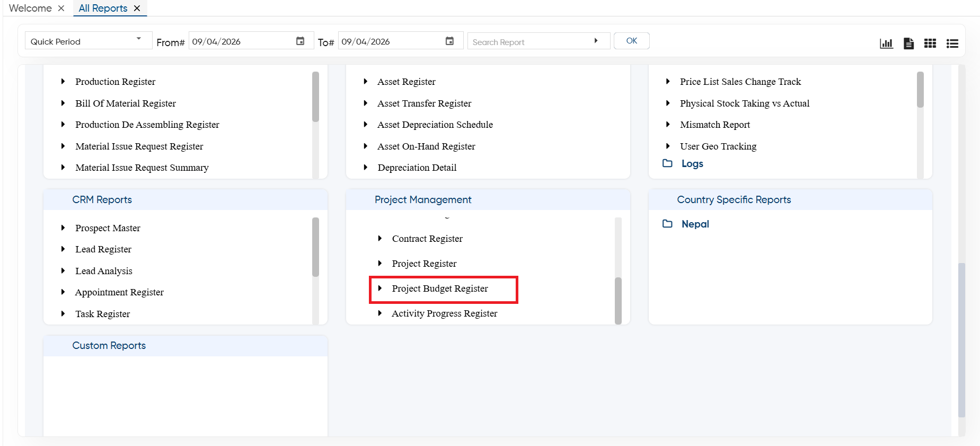Open Physical Stock Taking vs Actual
Viewport: 980px width, 446px height.
click(x=745, y=103)
